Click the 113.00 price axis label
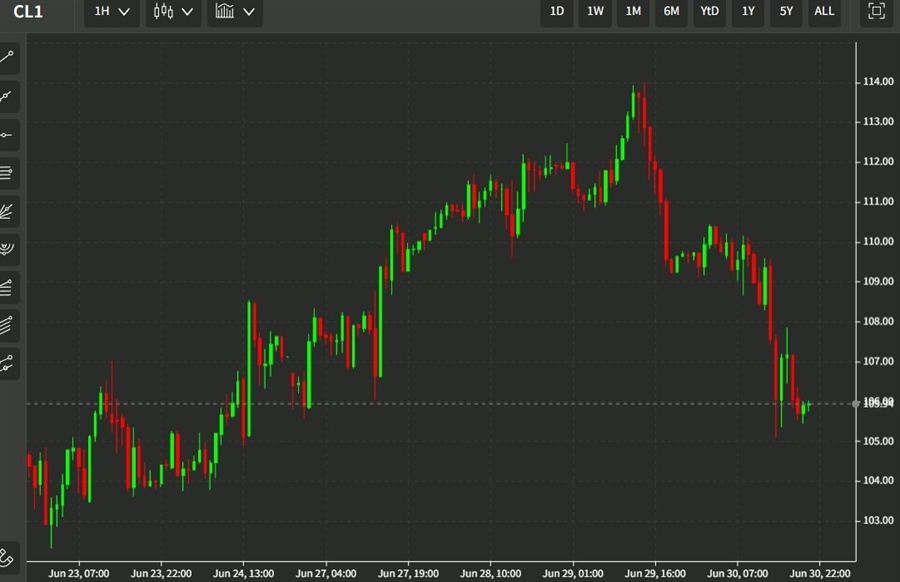The image size is (900, 582). tap(878, 122)
